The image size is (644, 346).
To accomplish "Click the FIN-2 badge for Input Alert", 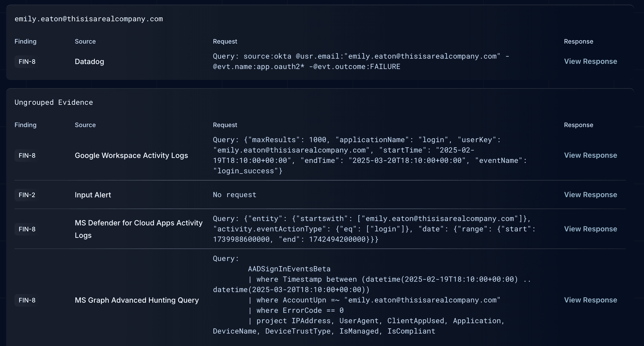I will point(27,195).
